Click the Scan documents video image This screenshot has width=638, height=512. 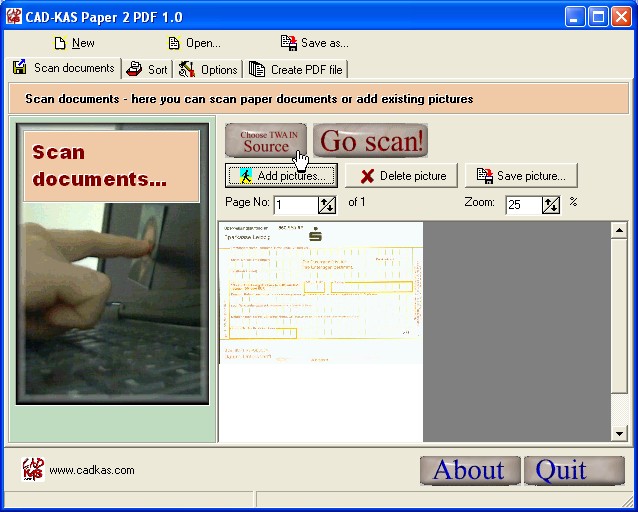coord(112,264)
